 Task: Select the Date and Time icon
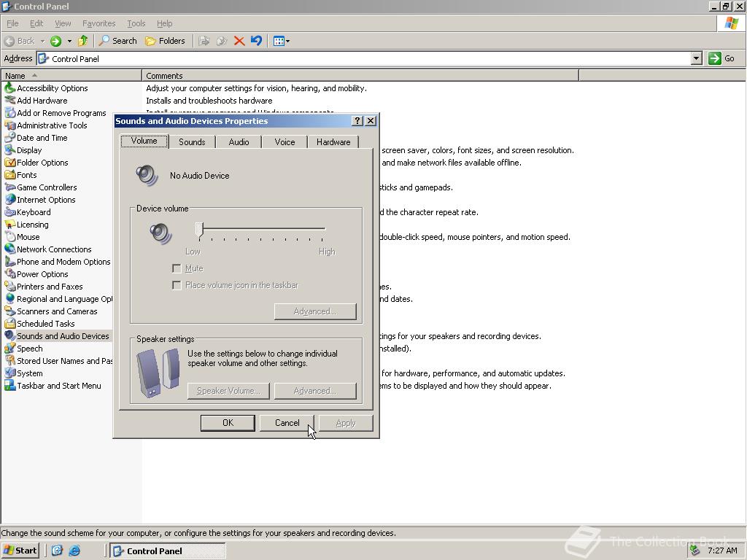coord(9,138)
